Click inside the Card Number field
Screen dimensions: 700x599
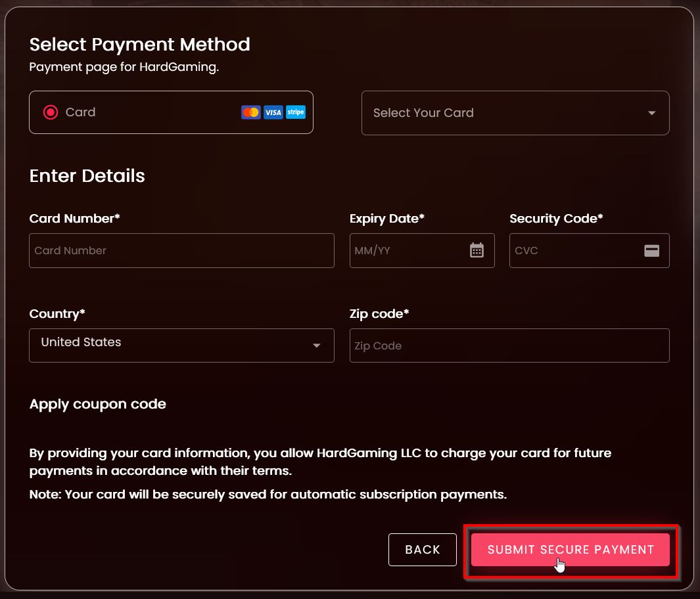tap(181, 250)
